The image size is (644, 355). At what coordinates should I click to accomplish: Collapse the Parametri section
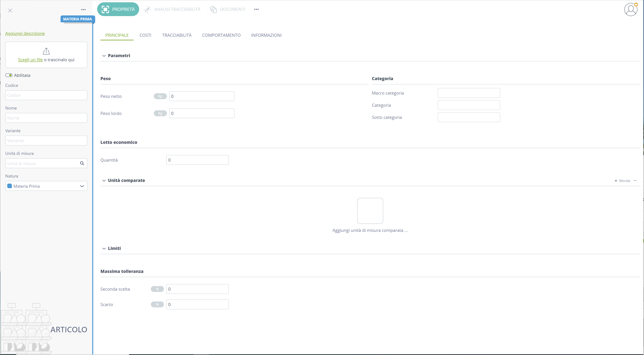(x=104, y=56)
